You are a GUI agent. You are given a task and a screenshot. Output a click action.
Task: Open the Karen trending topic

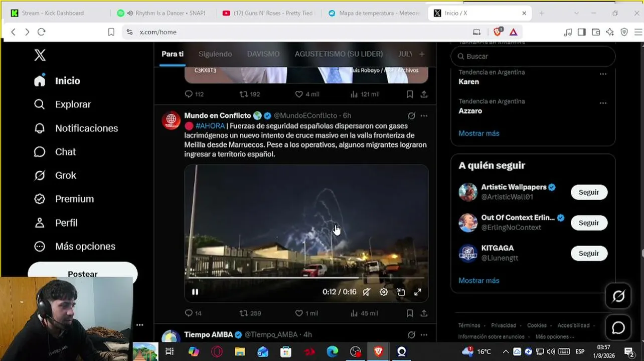pos(468,82)
